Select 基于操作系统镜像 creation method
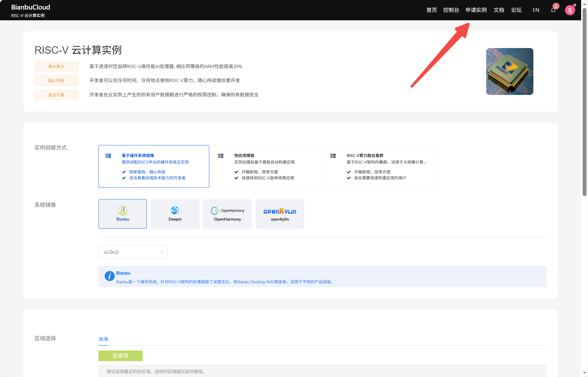 (154, 166)
